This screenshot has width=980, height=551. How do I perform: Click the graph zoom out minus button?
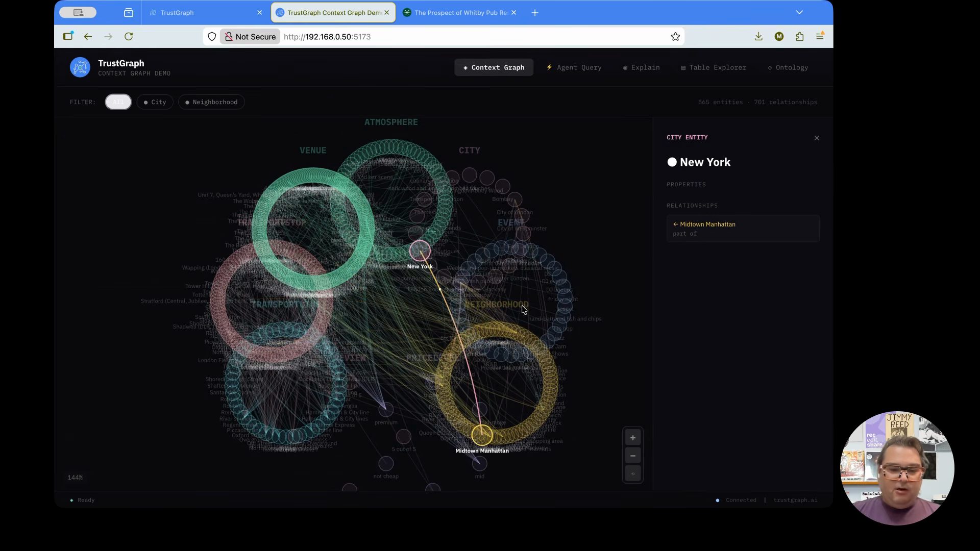coord(632,456)
